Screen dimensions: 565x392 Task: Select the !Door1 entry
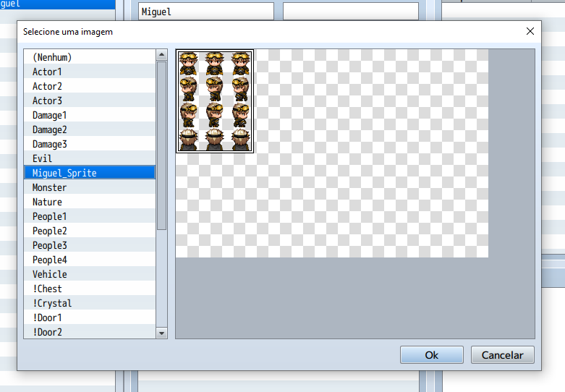[x=89, y=318]
